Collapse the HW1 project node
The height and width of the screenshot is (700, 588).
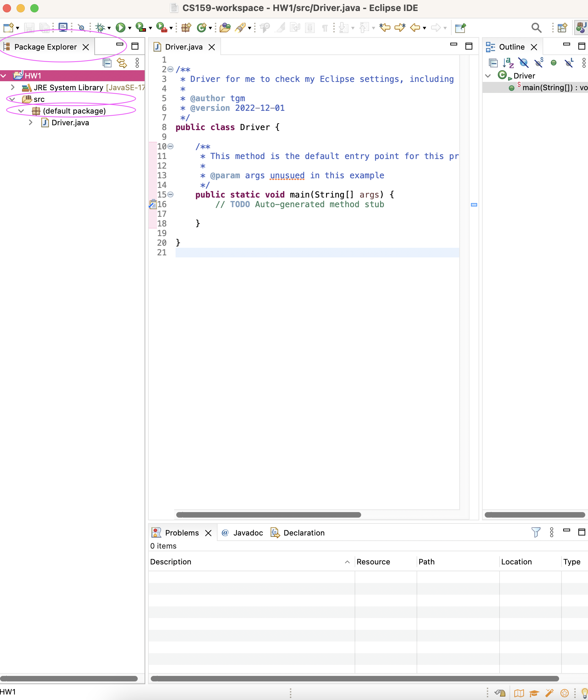coord(3,76)
